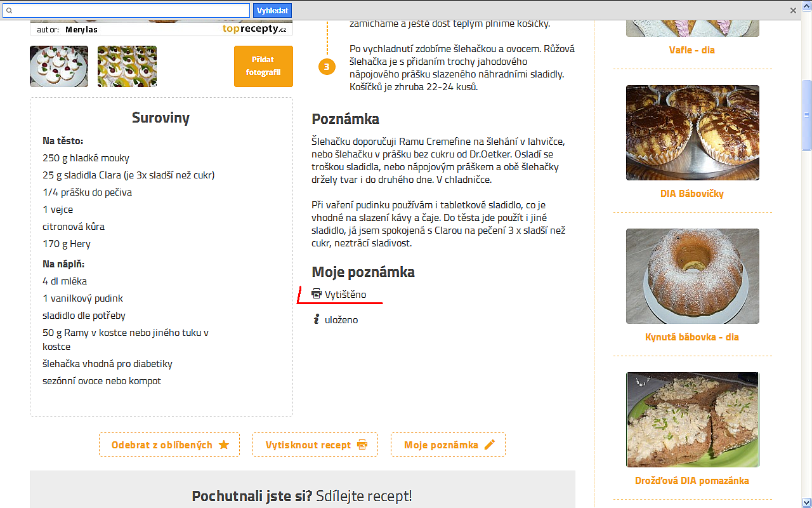
Task: Click the printer icon beside Vytištěno
Action: 317,294
